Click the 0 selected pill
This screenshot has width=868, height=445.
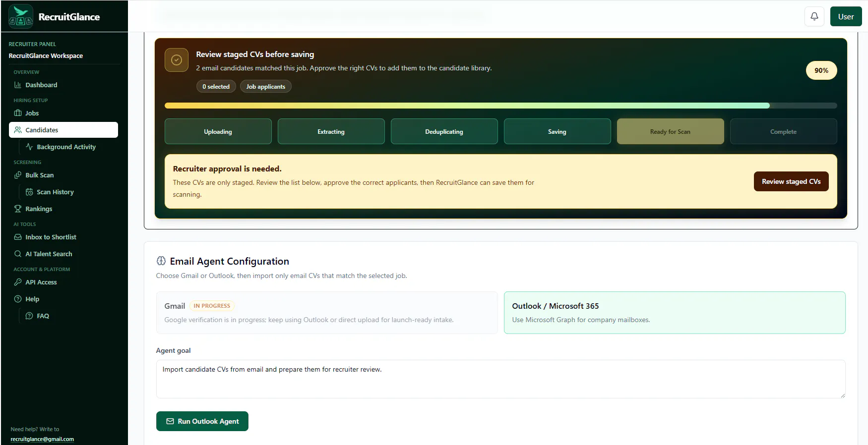coord(216,87)
